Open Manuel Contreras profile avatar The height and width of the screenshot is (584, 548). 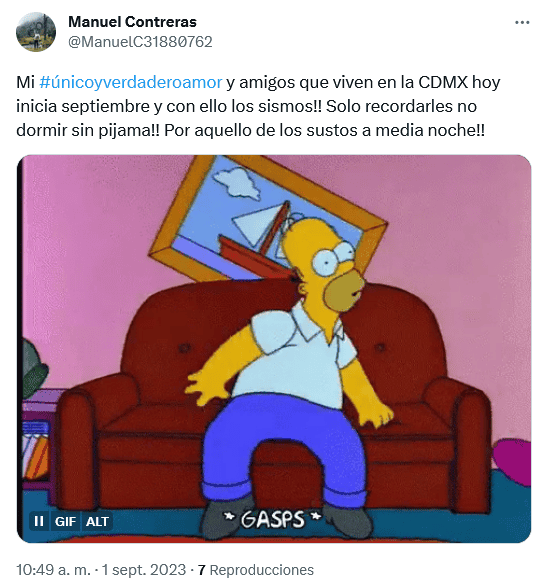point(36,32)
